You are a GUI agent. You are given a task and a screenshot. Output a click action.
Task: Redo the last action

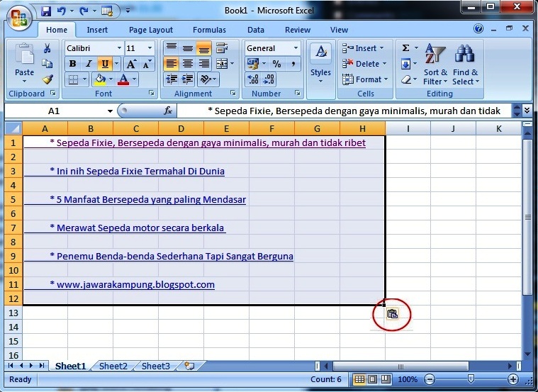(84, 11)
